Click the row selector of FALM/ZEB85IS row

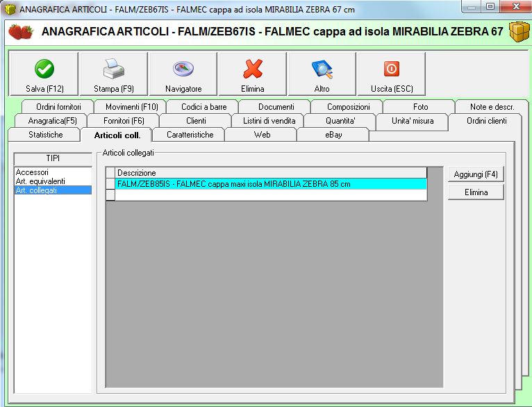[x=110, y=184]
